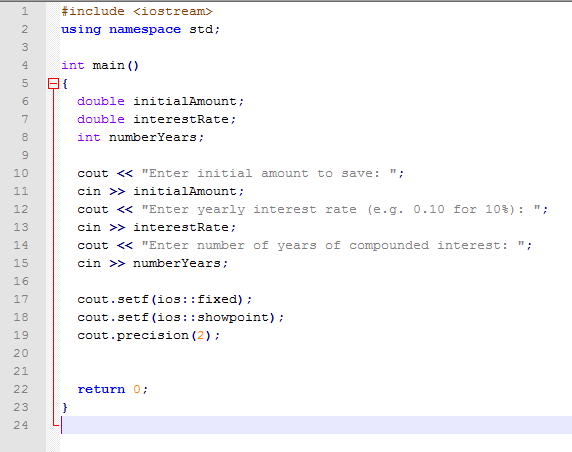Click the opening brace on line 5
The image size is (572, 452).
65,84
